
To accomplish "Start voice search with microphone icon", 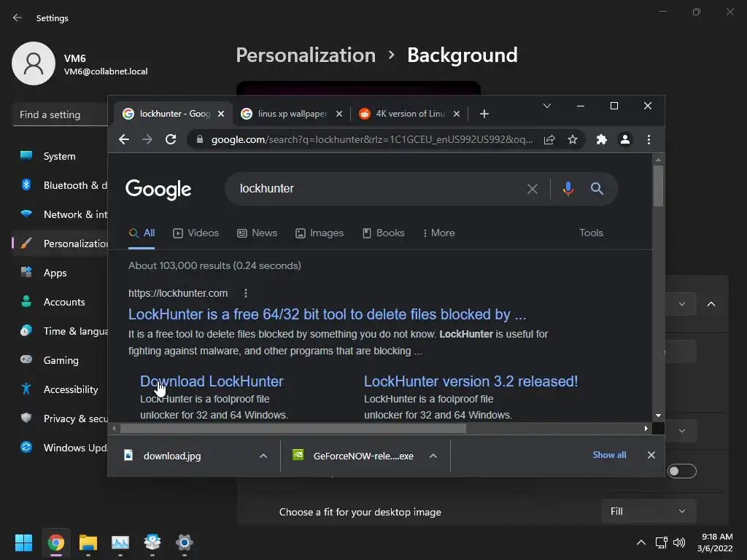I will (x=568, y=189).
